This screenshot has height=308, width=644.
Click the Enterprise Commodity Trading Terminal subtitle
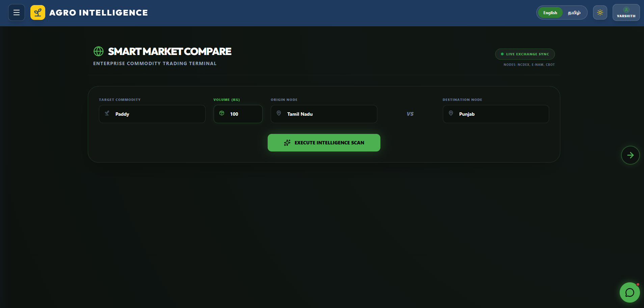click(155, 63)
